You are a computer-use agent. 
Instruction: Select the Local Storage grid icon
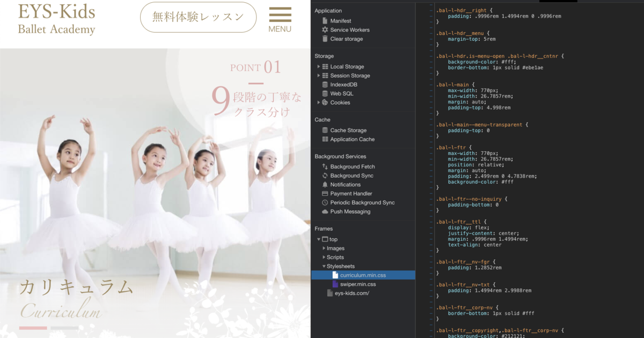tap(325, 67)
